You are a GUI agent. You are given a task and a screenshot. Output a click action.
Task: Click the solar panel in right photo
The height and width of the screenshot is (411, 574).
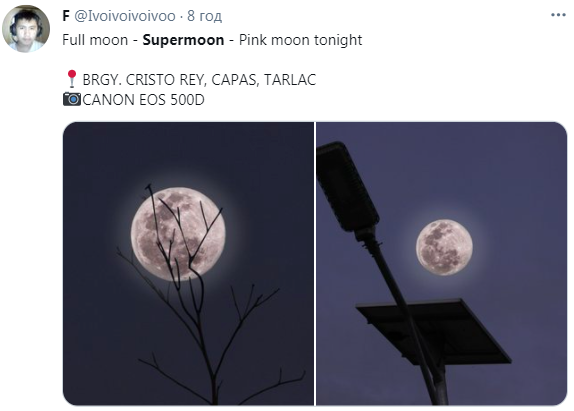click(x=434, y=331)
